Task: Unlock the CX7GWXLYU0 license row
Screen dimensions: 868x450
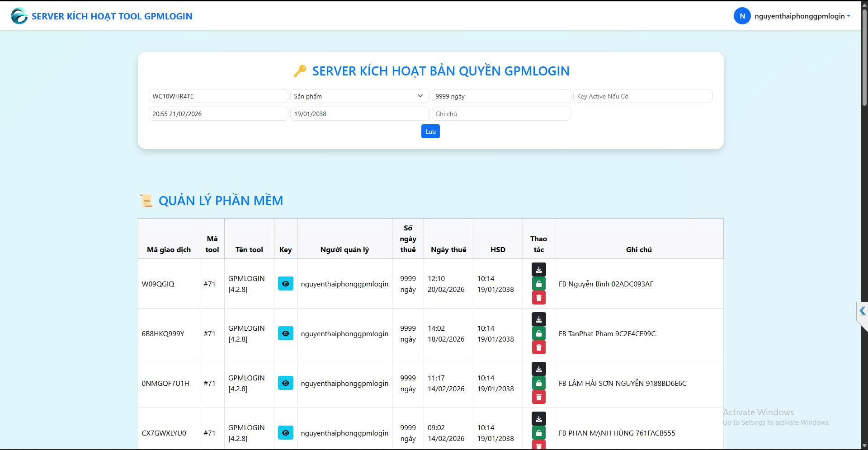Action: pos(538,433)
